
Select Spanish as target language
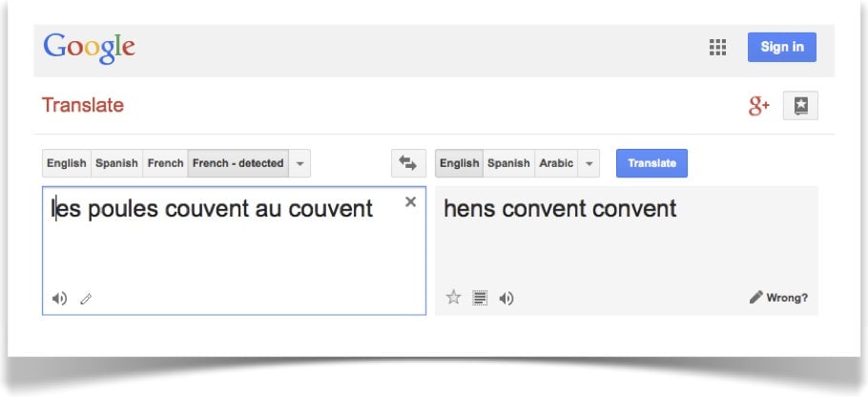508,163
